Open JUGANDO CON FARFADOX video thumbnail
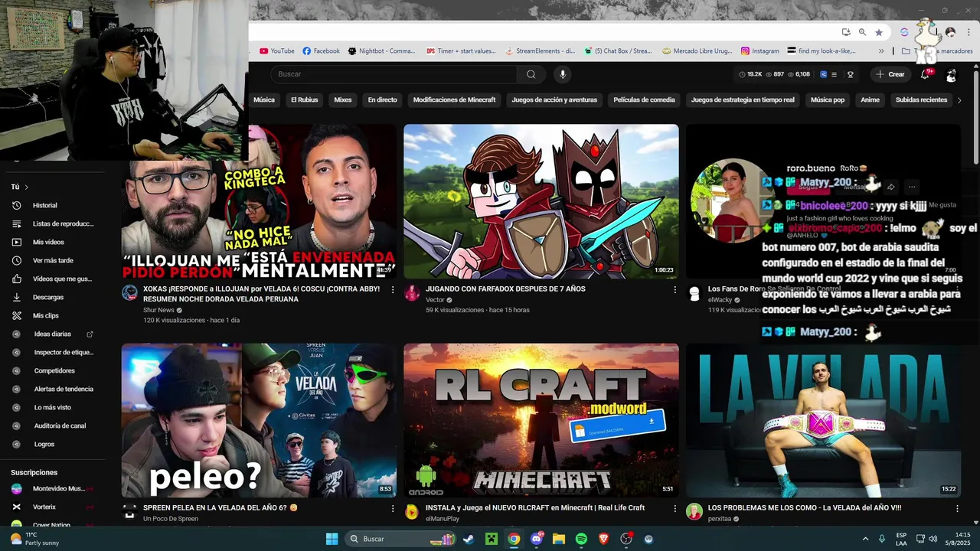The image size is (980, 551). (541, 201)
